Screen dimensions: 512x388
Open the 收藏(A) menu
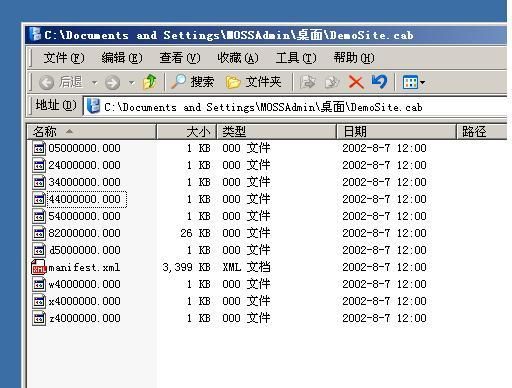point(238,58)
